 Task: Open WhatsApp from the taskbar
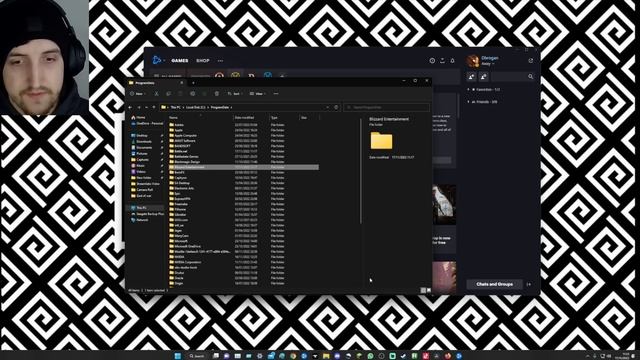pos(370,356)
